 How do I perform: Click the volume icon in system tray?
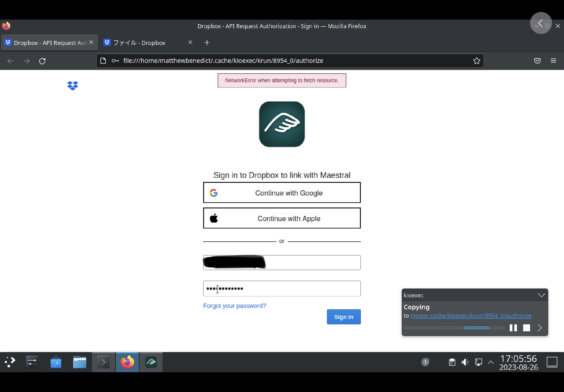pos(465,362)
